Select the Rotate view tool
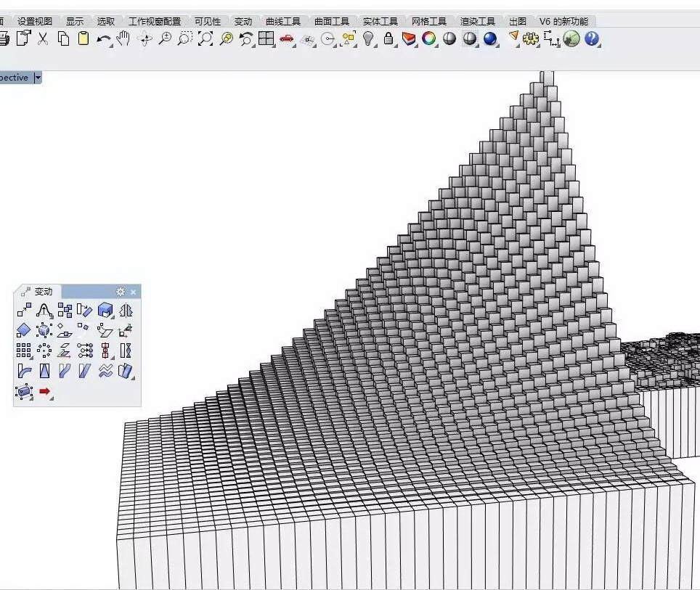 pyautogui.click(x=145, y=39)
